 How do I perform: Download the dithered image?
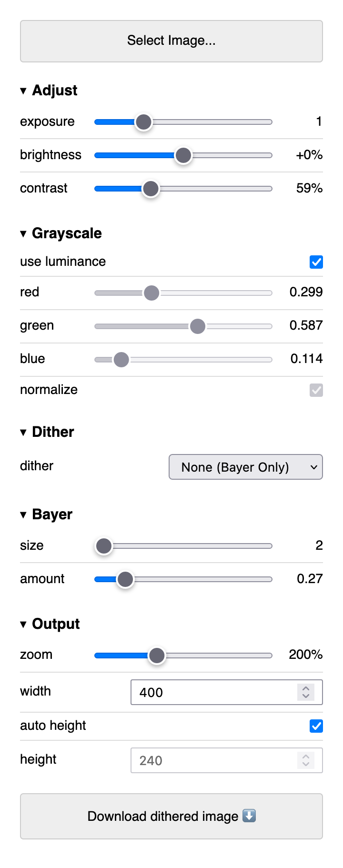[x=171, y=816]
